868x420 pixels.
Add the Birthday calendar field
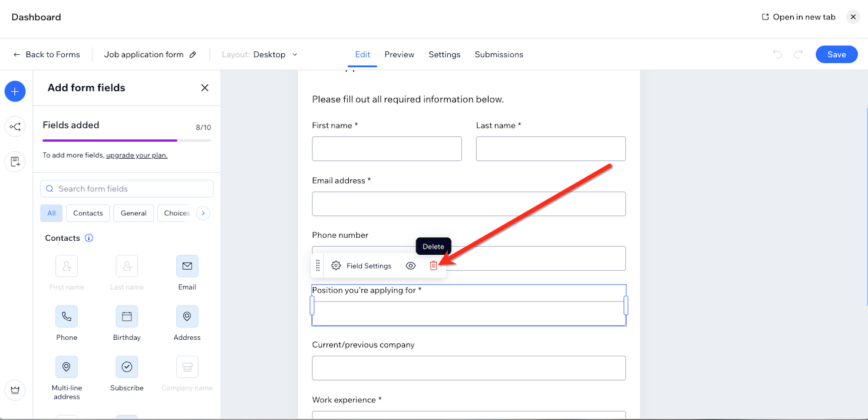[x=127, y=317]
